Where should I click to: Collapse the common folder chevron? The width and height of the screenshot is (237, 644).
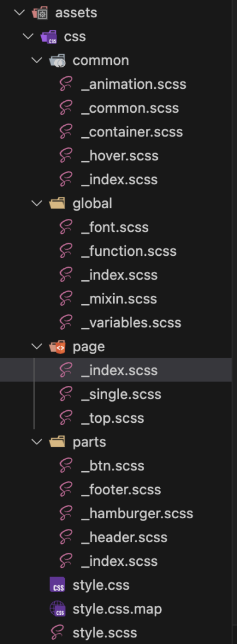tap(36, 61)
